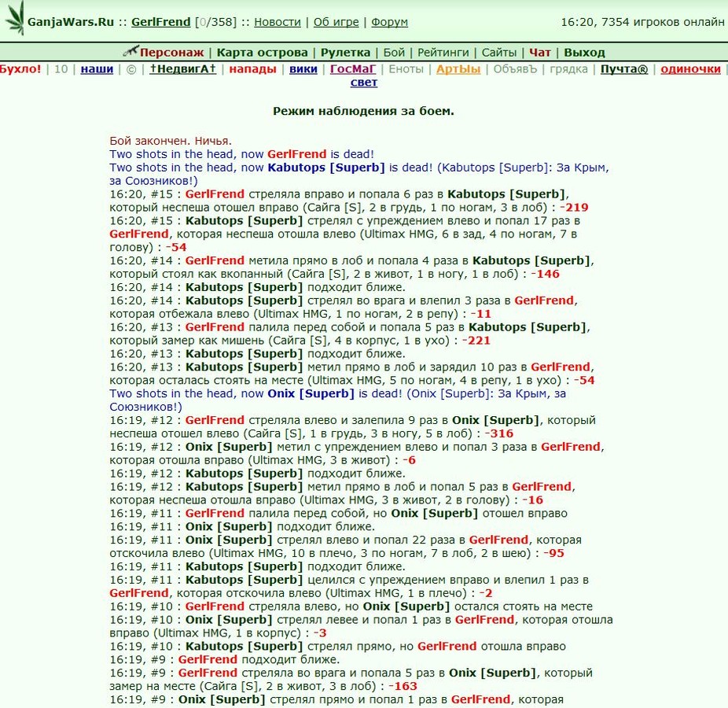The width and height of the screenshot is (728, 708).
Task: Open the напады shortcut link
Action: point(252,69)
